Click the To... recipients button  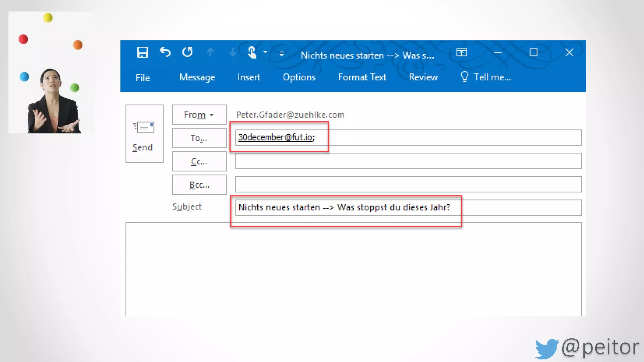coord(199,138)
